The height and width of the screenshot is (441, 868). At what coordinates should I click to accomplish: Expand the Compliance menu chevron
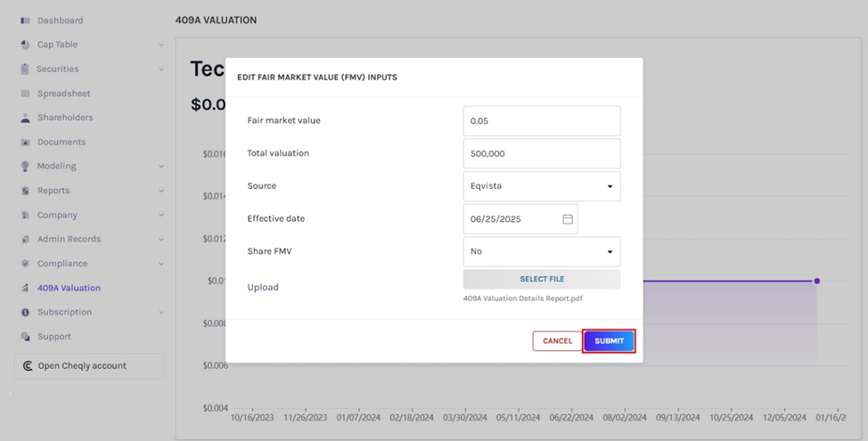161,264
